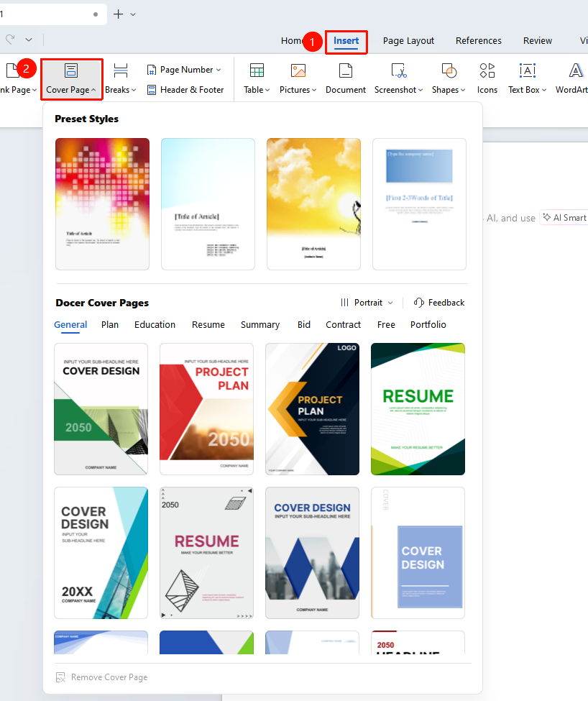Select the Summary cover page category
The image size is (588, 701).
coord(260,324)
